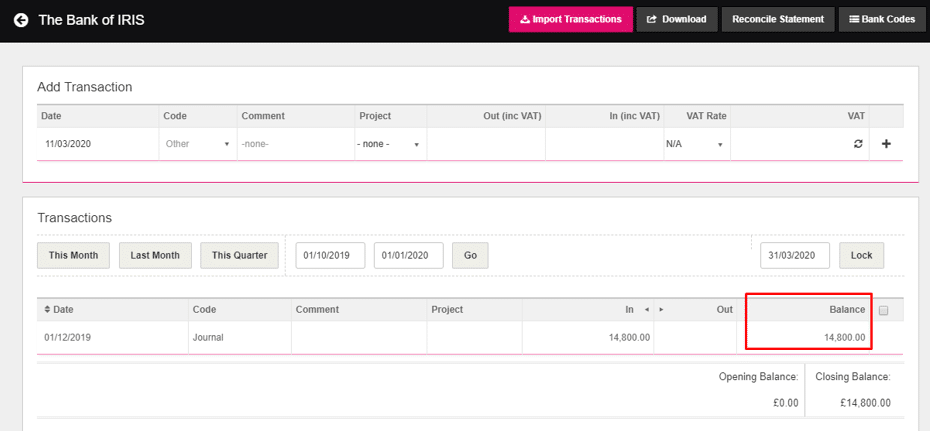Open Bank Codes
The height and width of the screenshot is (431, 930).
(882, 19)
